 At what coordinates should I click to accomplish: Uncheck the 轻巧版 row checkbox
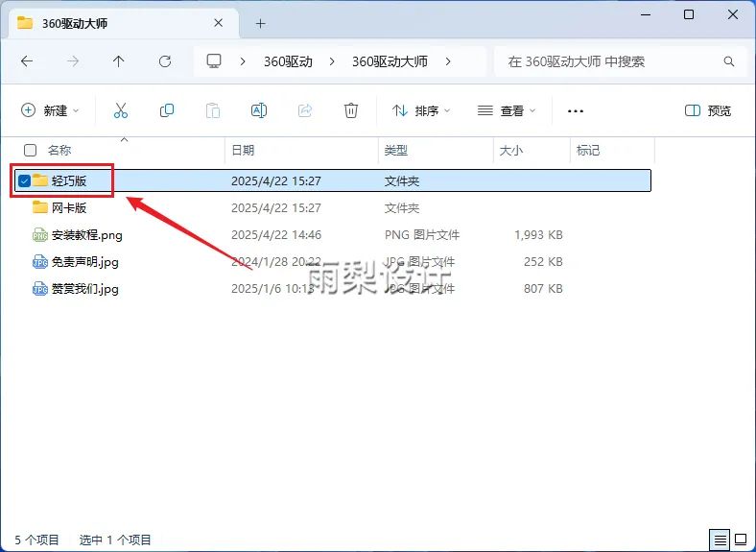click(x=24, y=180)
